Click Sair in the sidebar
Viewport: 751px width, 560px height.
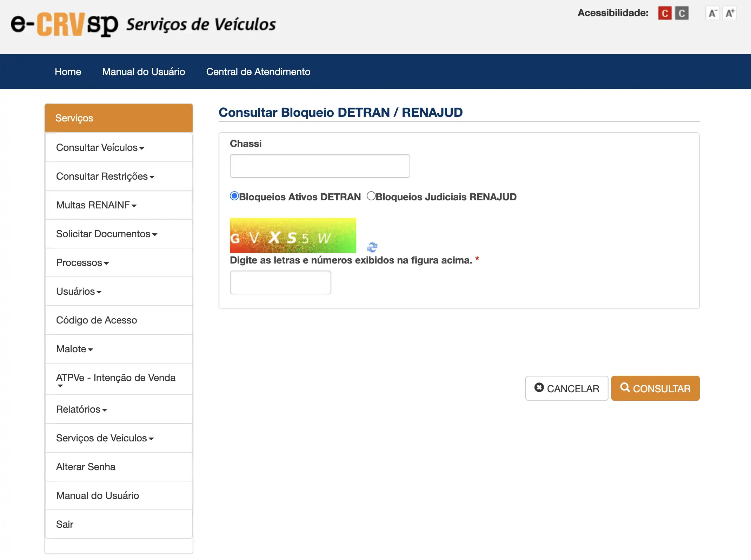[x=65, y=524]
